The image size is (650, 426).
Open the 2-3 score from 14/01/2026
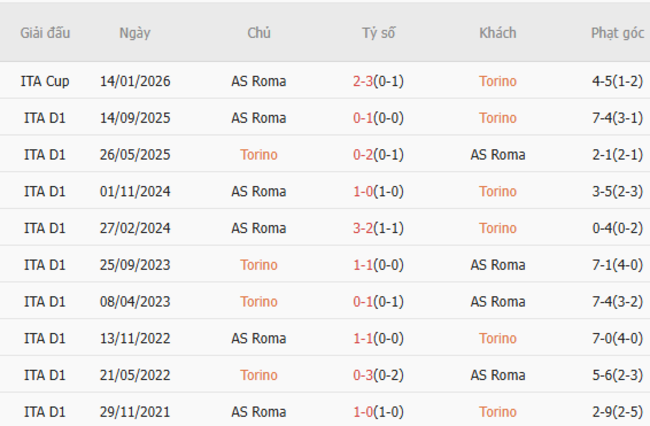[363, 81]
